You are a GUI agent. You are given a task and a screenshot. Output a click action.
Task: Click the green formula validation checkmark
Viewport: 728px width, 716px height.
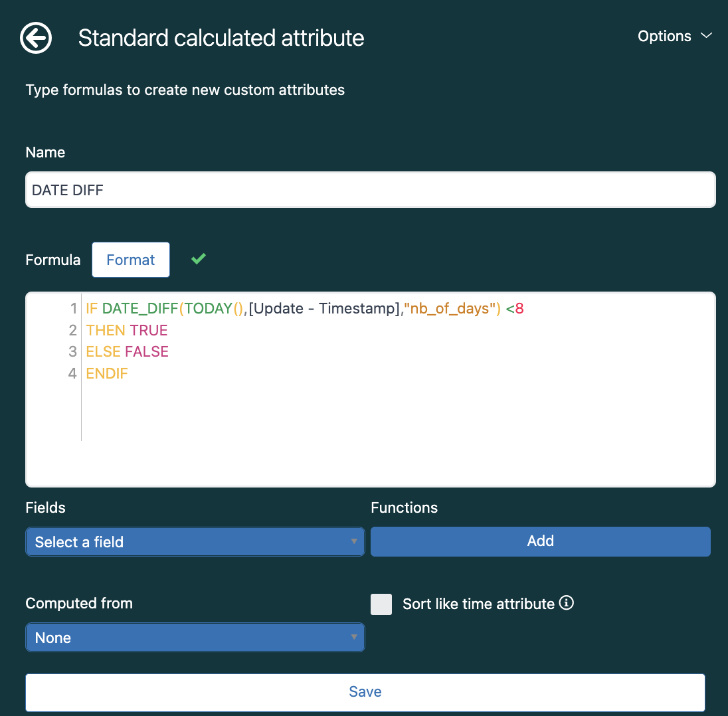click(x=198, y=259)
